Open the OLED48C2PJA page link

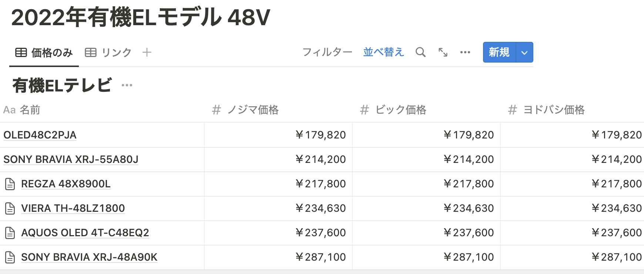point(40,135)
